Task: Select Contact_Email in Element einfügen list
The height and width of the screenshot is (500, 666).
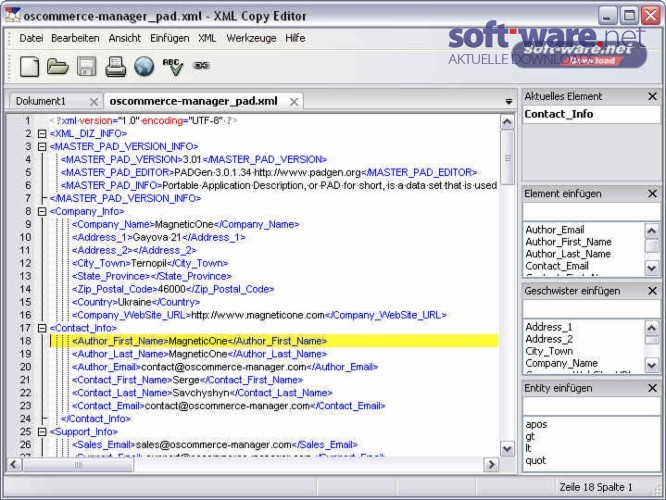Action: 557,266
